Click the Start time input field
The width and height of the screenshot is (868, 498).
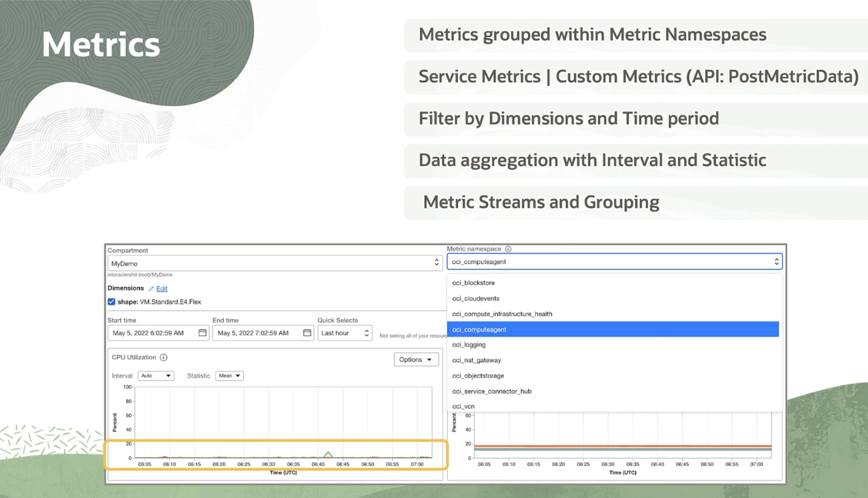[152, 333]
